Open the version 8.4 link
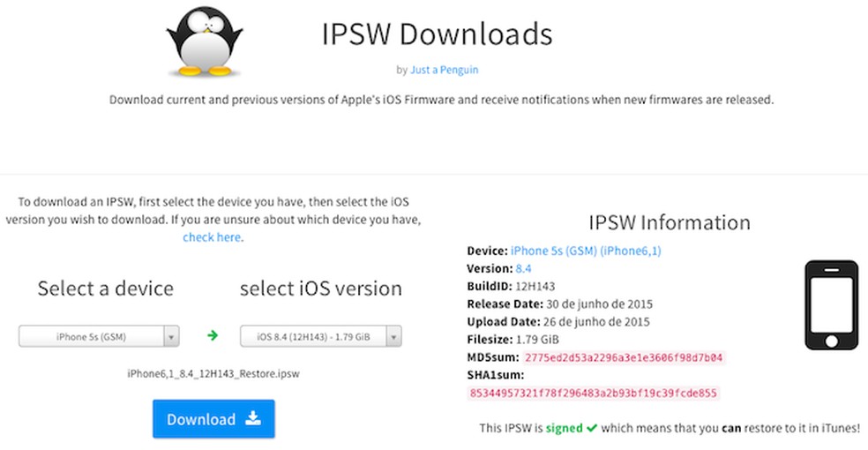 click(523, 268)
